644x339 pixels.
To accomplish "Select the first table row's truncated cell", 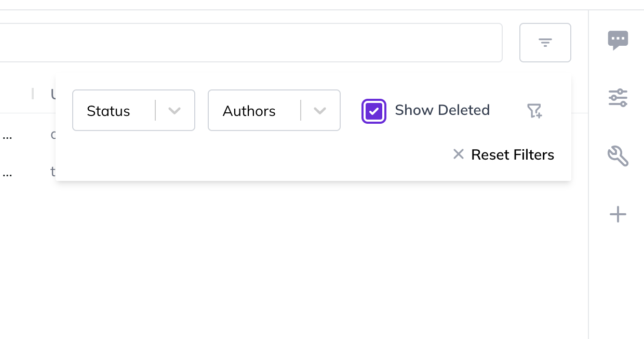I will click(x=7, y=136).
